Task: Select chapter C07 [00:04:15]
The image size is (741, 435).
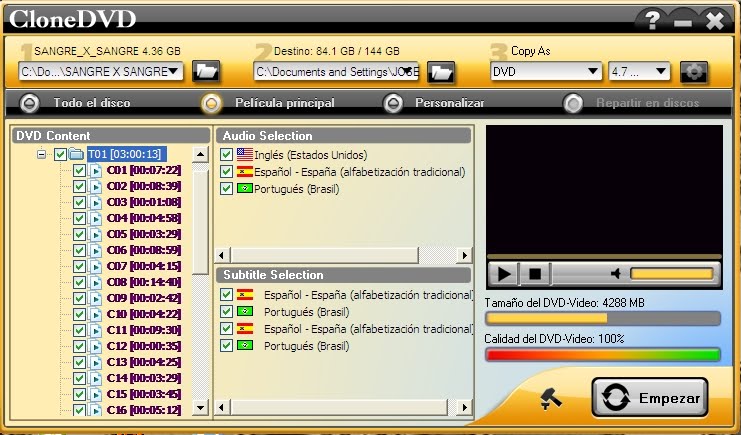Action: click(x=144, y=267)
